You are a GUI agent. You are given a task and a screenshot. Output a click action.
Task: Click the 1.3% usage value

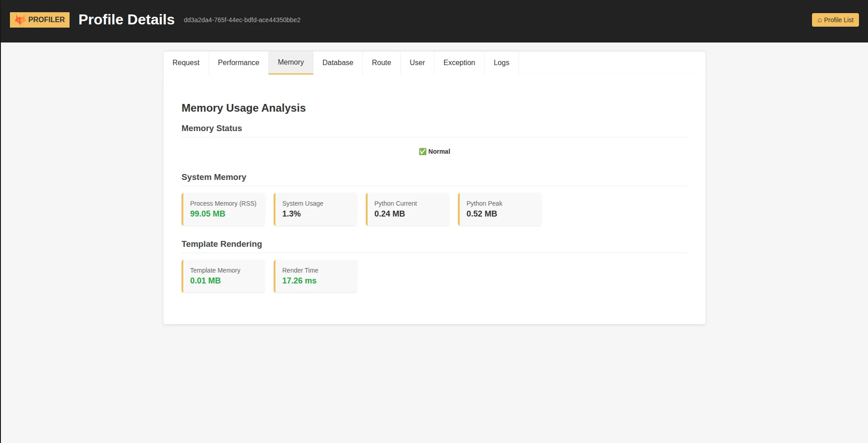[291, 214]
